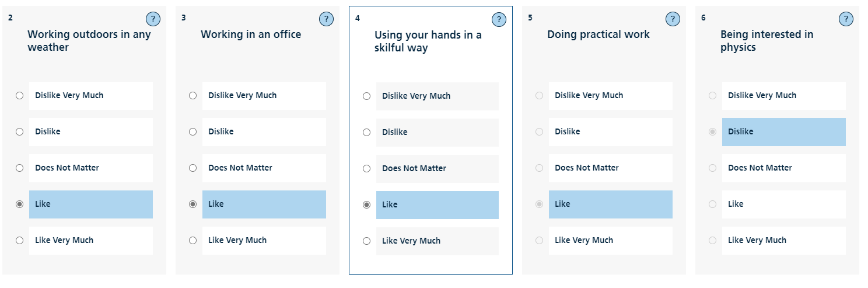Select 'Dislike' radio for working outdoors
The image size is (868, 288).
[20, 132]
